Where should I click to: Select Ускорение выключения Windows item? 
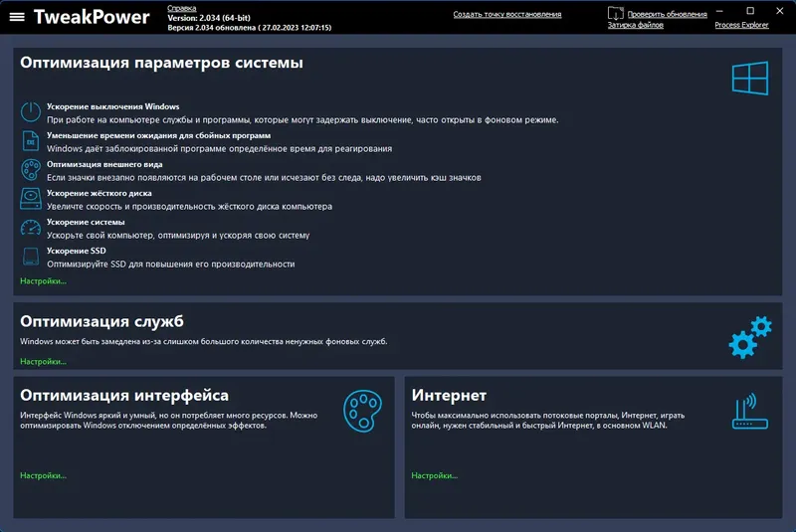coord(113,106)
